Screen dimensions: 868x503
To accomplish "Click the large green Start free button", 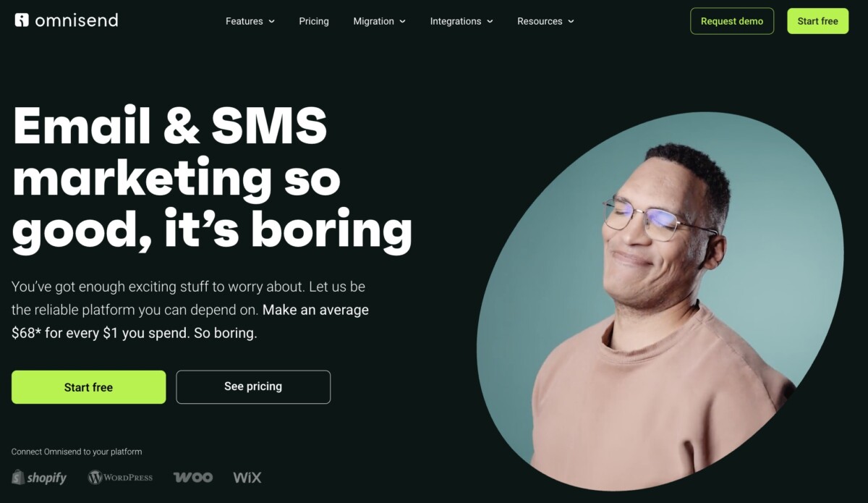I will tap(88, 387).
